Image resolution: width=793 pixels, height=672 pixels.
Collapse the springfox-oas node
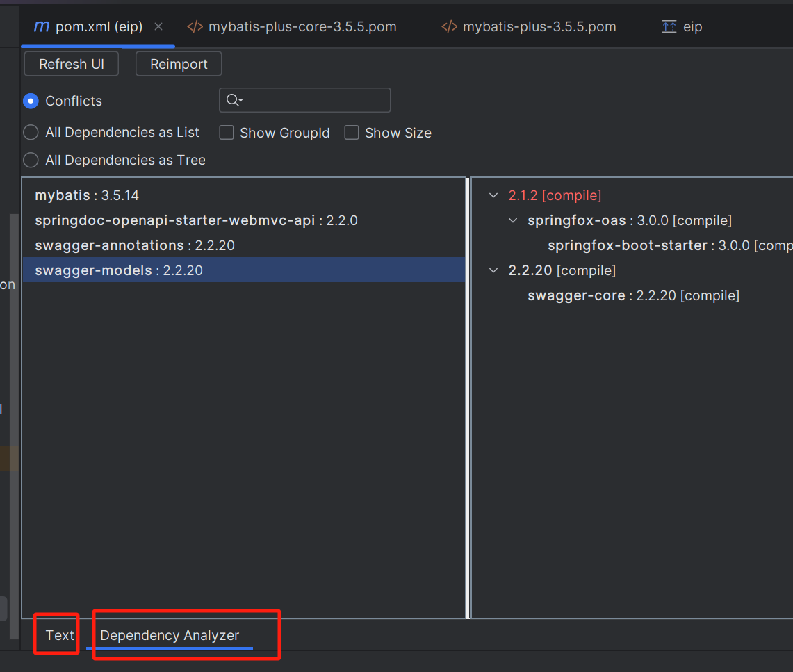tap(513, 220)
